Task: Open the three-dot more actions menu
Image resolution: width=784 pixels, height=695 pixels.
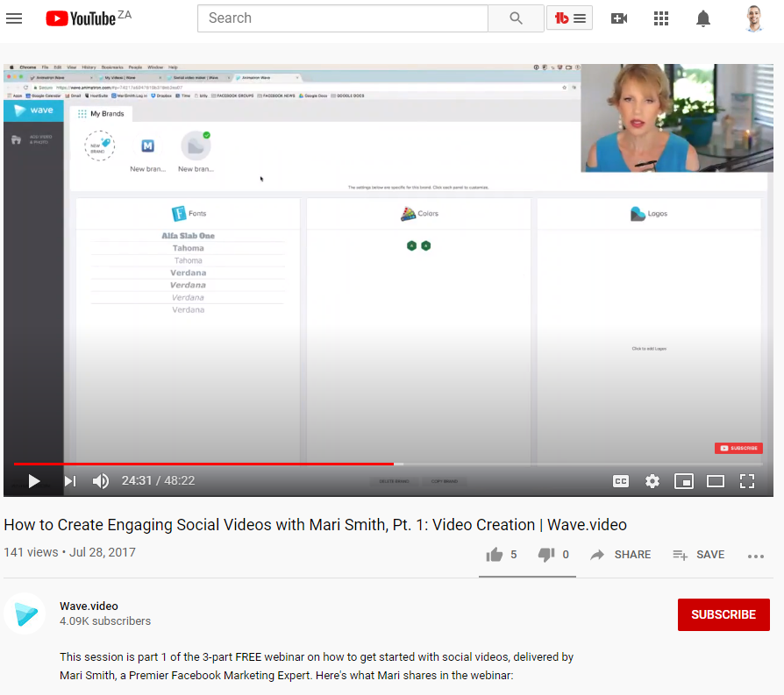Action: coord(756,557)
